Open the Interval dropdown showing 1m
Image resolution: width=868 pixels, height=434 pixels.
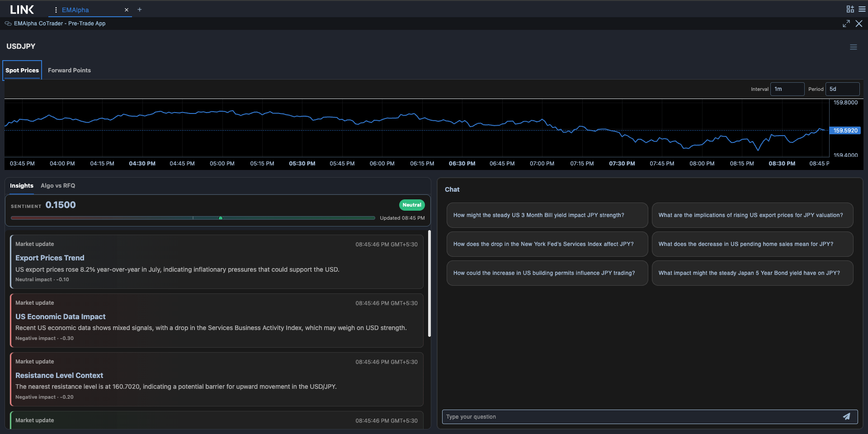[787, 89]
